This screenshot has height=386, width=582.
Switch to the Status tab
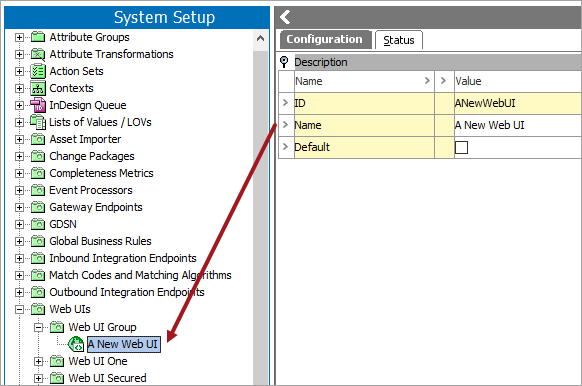(399, 40)
